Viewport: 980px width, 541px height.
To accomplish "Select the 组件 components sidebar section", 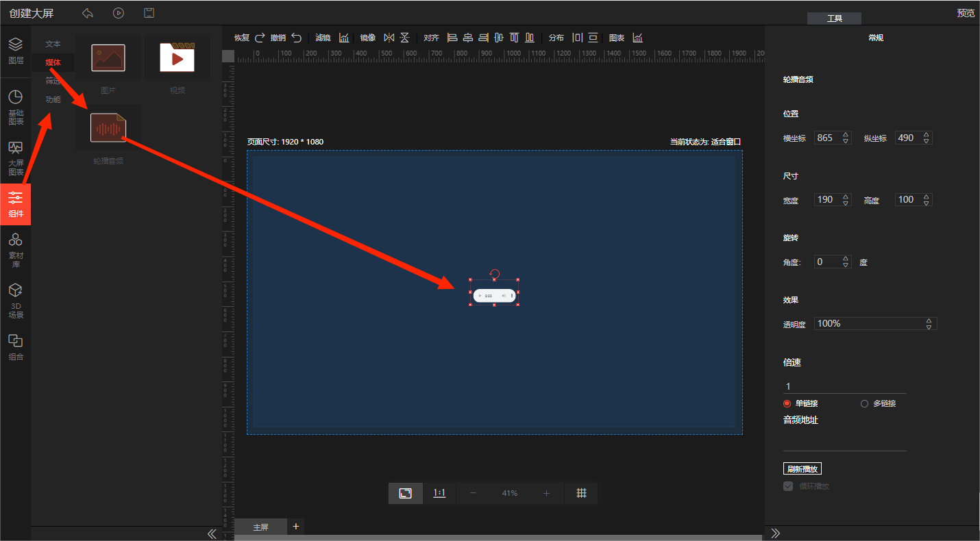I will (15, 204).
